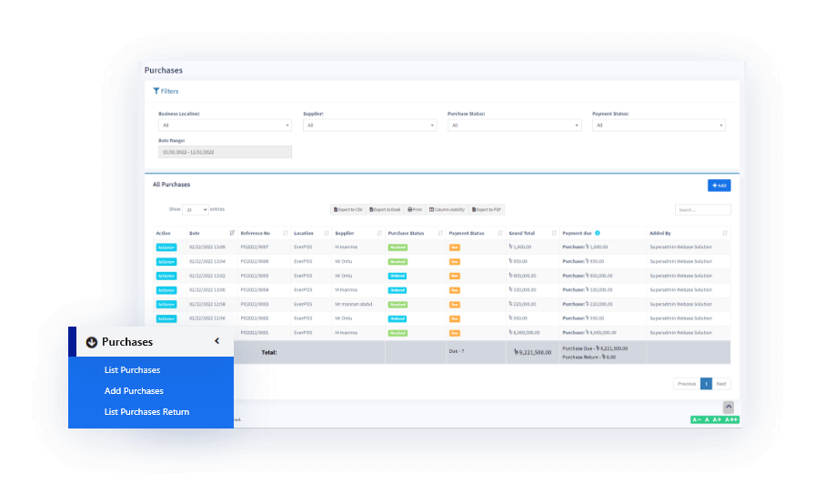This screenshot has width=815, height=504.
Task: Click the Payment due info icon
Action: 598,233
